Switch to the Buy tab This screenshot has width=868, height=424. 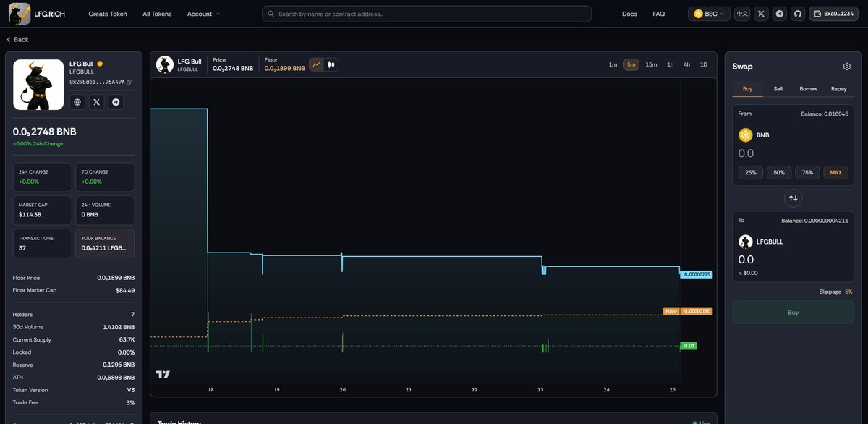[x=748, y=88]
